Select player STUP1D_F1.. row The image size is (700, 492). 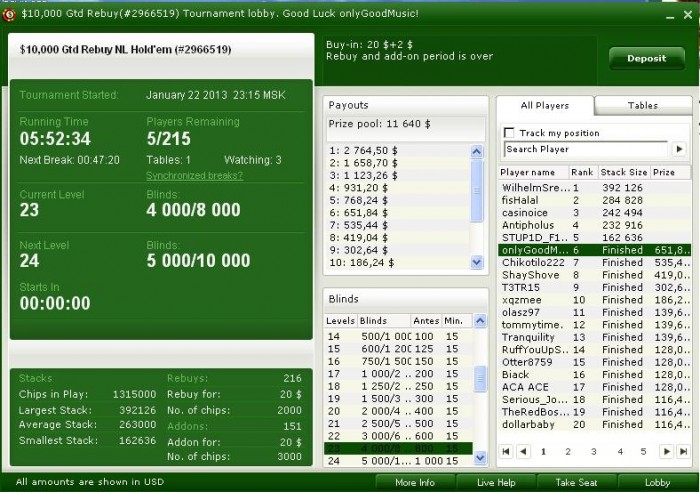tap(594, 238)
